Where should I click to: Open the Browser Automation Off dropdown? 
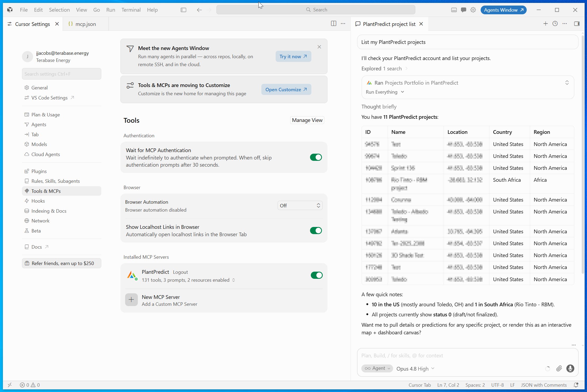[300, 206]
